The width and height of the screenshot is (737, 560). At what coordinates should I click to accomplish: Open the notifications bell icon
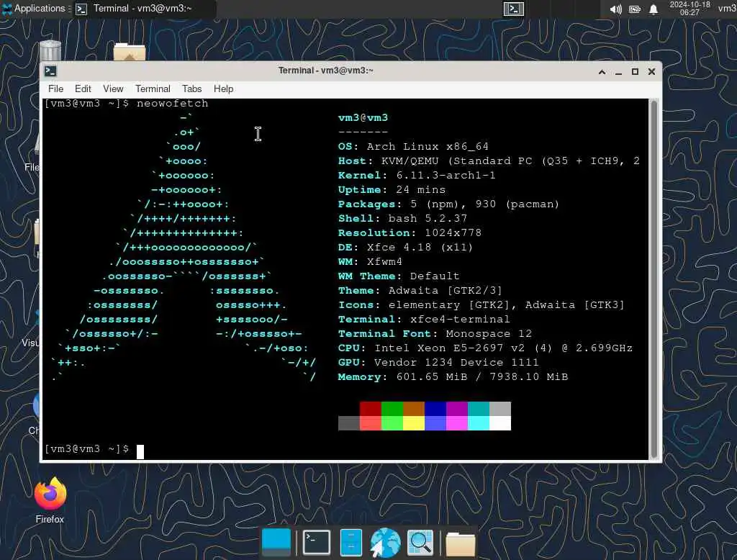(654, 9)
